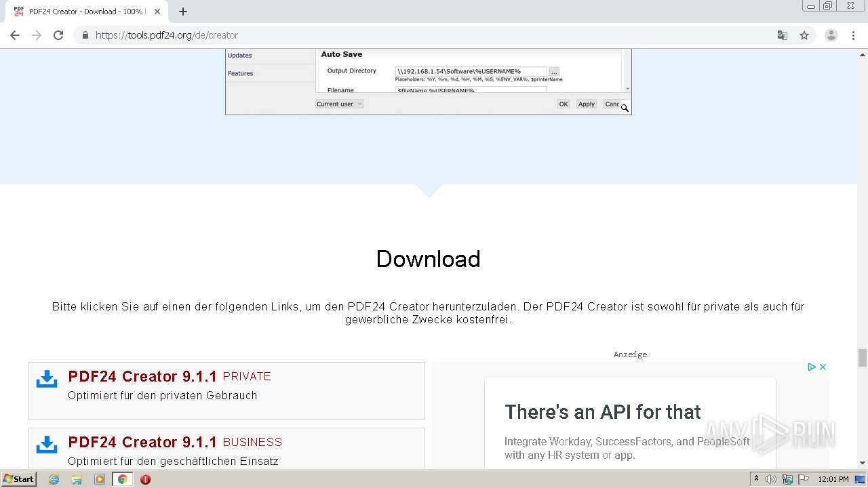Screen dimensions: 868x488
Task: Click 'Optimiert für den privaten Gebrauch' text
Action: tap(163, 396)
